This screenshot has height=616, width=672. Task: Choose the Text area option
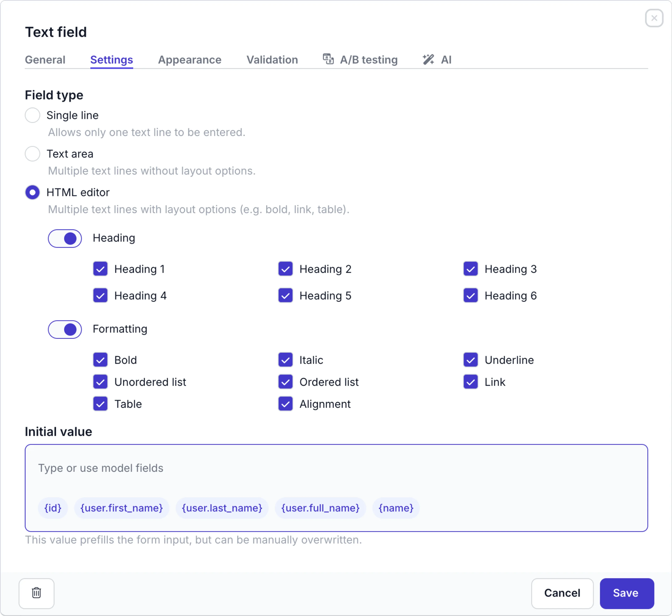pyautogui.click(x=32, y=154)
